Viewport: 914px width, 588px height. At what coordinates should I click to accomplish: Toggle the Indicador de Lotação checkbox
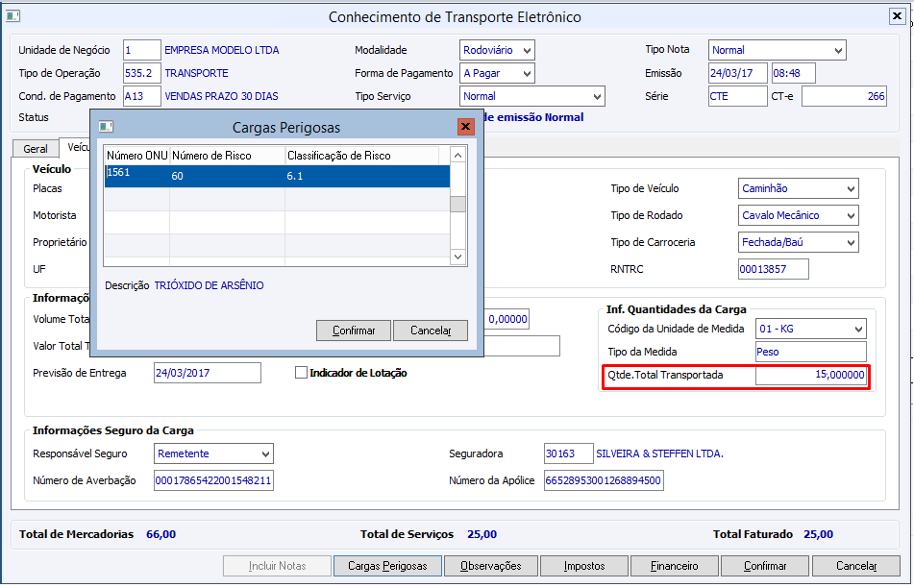[302, 373]
